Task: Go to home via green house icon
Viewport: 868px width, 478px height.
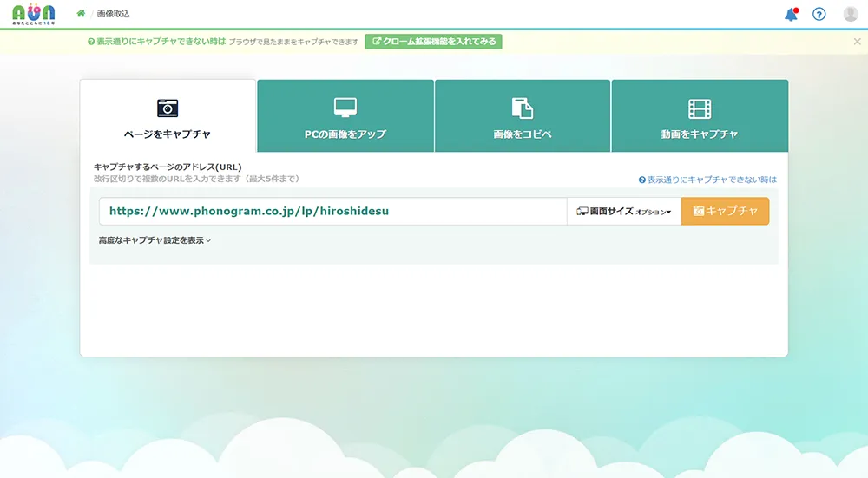Action: [x=81, y=13]
